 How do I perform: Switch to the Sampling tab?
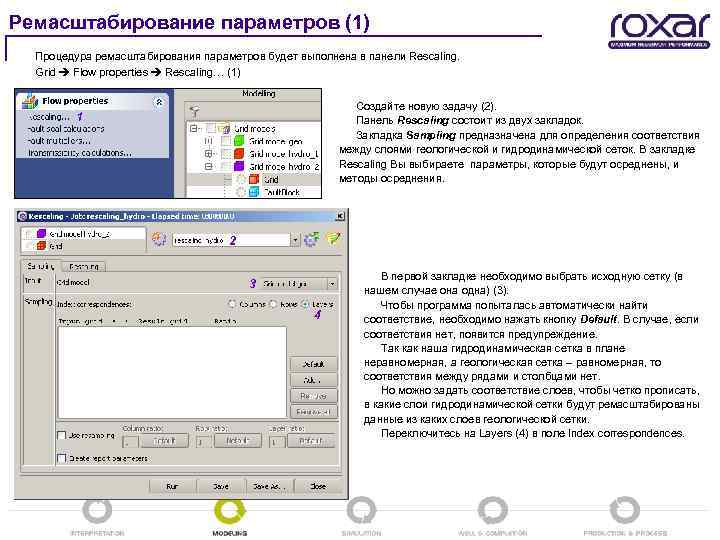(x=40, y=266)
